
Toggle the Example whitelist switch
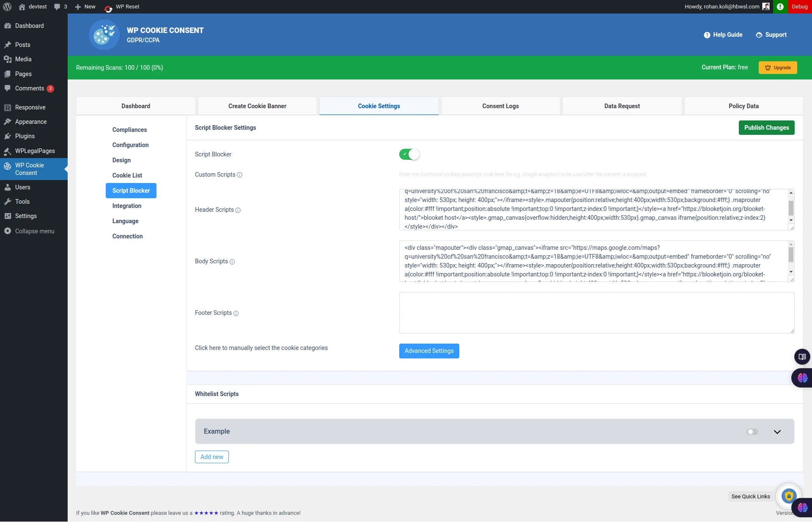752,432
